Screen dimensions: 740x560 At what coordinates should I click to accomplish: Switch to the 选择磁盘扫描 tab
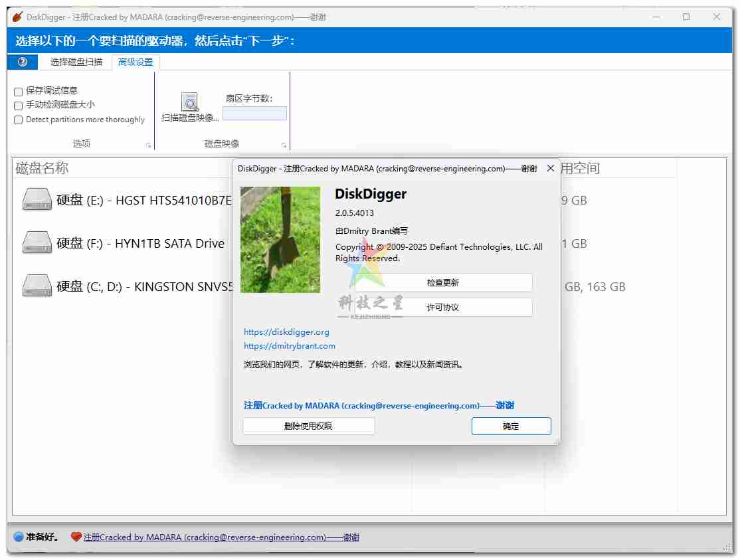pyautogui.click(x=76, y=62)
